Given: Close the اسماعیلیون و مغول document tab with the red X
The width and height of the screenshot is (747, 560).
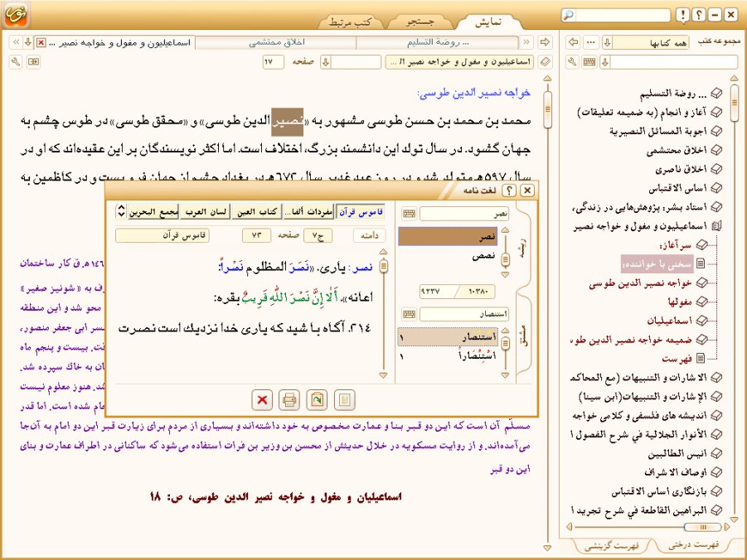Looking at the screenshot, I should point(41,42).
